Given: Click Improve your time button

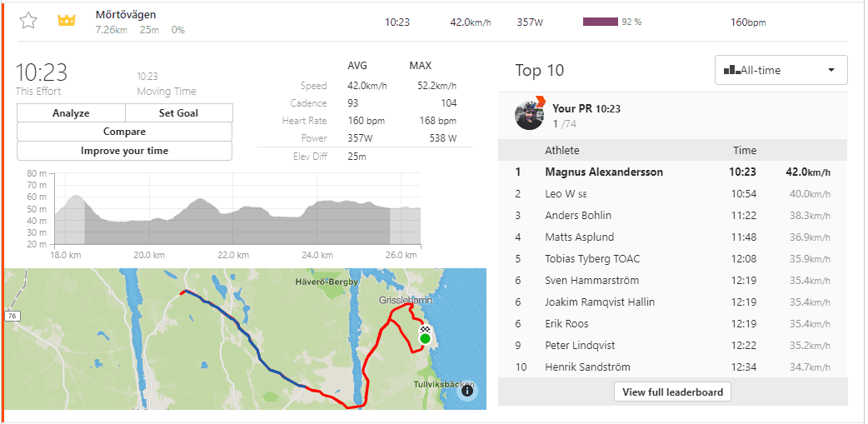Looking at the screenshot, I should tap(124, 151).
